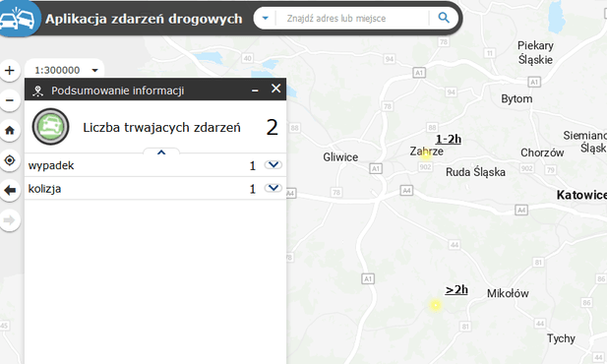This screenshot has width=607, height=364.
Task: Click the Piekary Śląskie city label
Action: [x=536, y=53]
